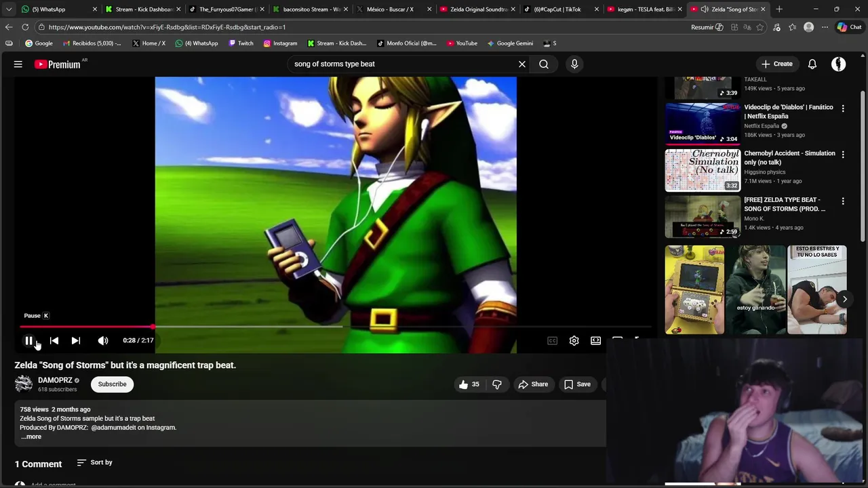
Task: Pause the video with the player button
Action: (28, 340)
